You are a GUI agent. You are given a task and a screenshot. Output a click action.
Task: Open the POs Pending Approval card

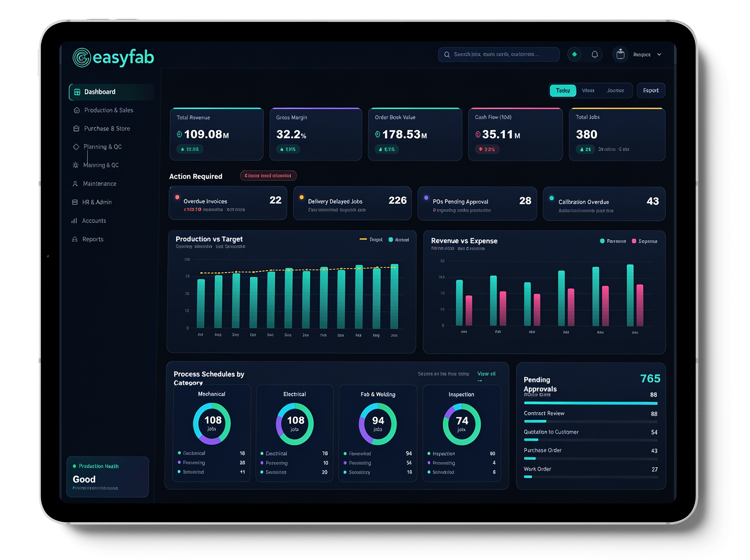tap(477, 204)
